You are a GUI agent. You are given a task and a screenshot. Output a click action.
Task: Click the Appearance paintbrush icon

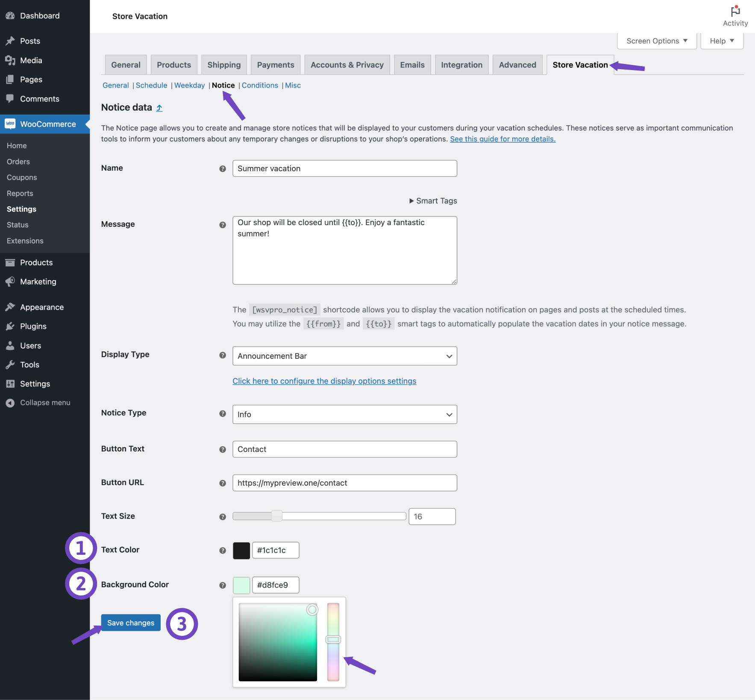[10, 307]
